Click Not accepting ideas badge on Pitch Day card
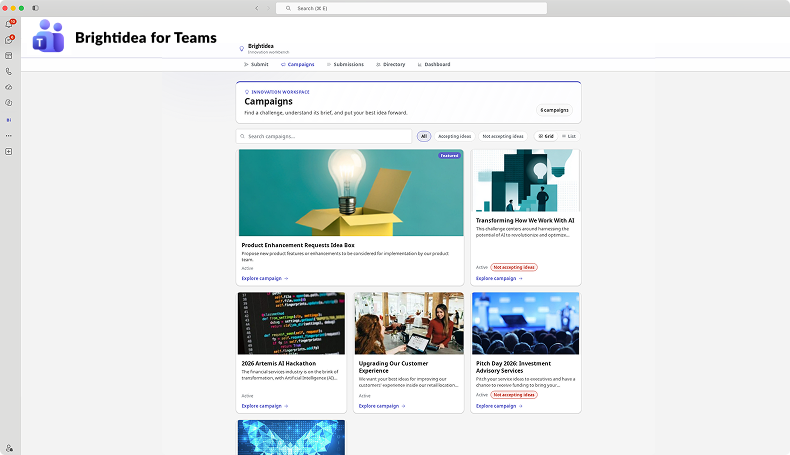 [514, 395]
